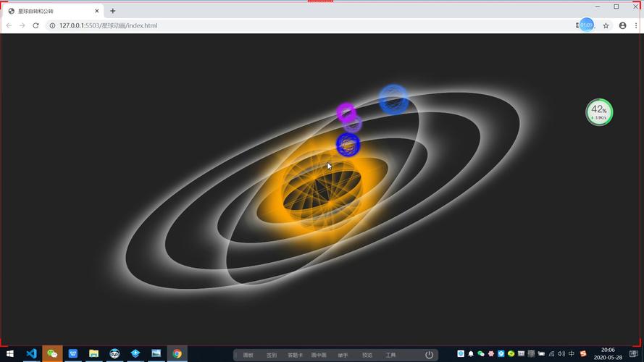Click the dark-blue planet above the sun
This screenshot has width=644, height=362.
click(348, 145)
